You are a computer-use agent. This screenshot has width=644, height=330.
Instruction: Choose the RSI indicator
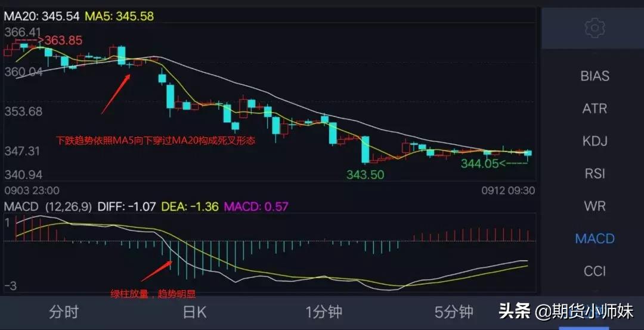pos(595,174)
